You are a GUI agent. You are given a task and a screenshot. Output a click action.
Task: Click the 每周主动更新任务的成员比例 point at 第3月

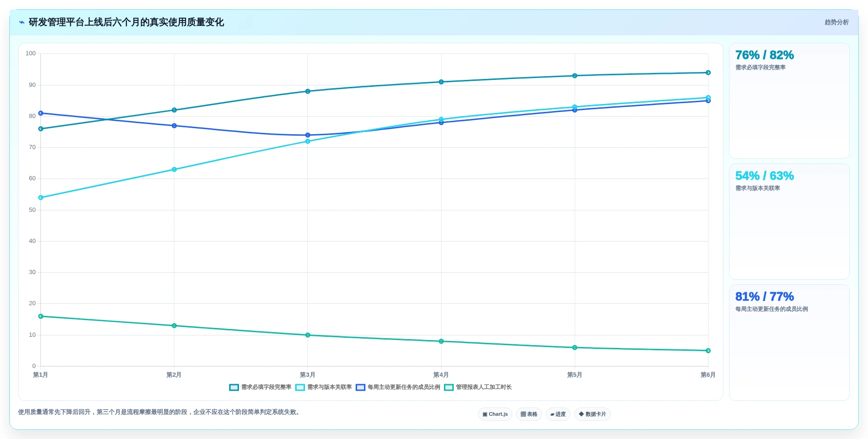pos(308,135)
